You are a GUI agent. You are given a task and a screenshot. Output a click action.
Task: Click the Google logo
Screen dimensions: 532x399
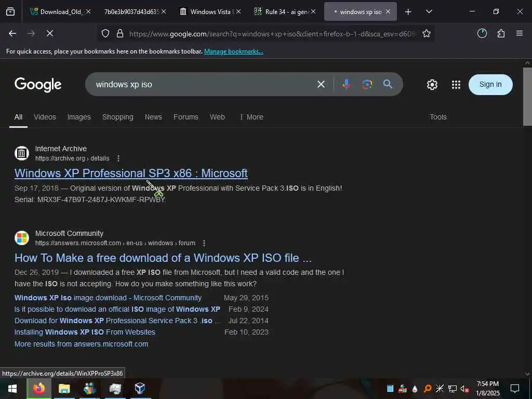[x=38, y=85]
